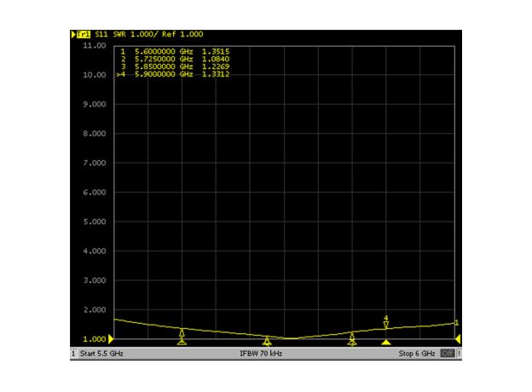Image resolution: width=532 pixels, height=392 pixels.
Task: Click the 4.000 y-axis label
Action: [95, 251]
